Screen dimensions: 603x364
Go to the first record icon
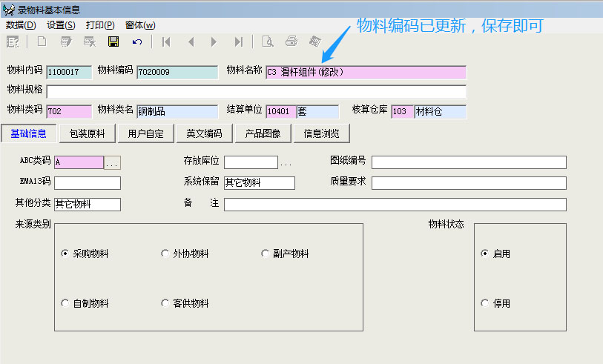point(166,42)
